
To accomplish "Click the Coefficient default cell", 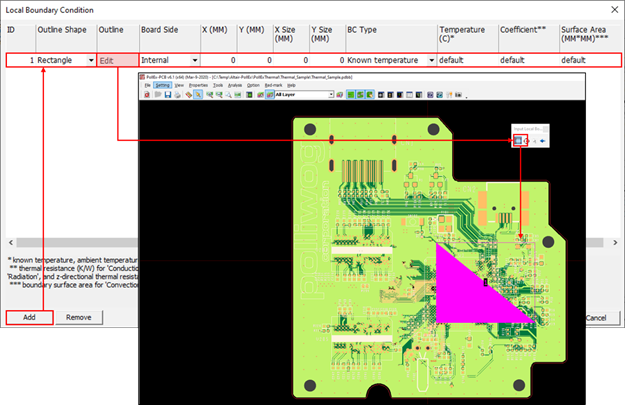I will (525, 60).
